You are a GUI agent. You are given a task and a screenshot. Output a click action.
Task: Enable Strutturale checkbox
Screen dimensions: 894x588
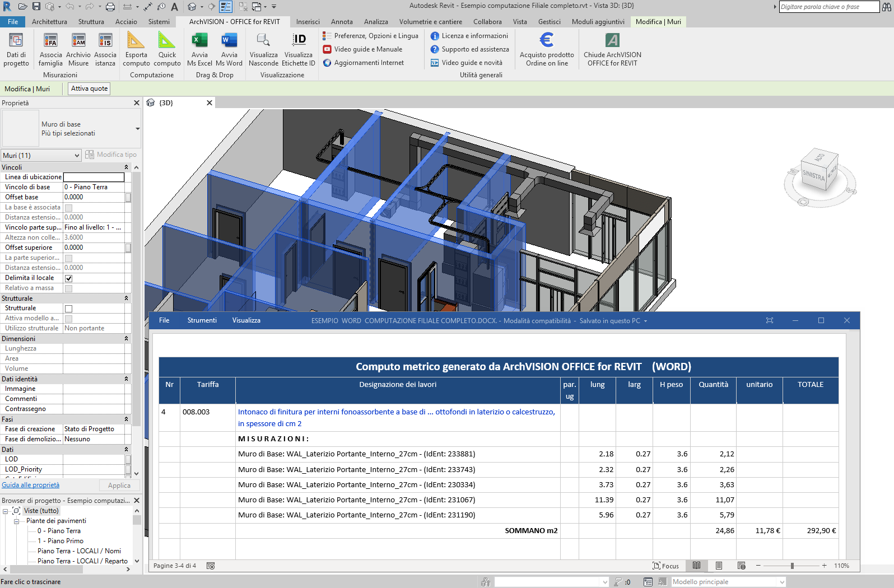point(68,309)
